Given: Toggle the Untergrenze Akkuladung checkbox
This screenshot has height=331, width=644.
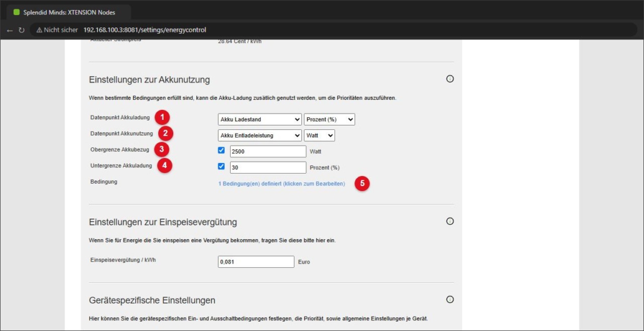Looking at the screenshot, I should (x=221, y=167).
